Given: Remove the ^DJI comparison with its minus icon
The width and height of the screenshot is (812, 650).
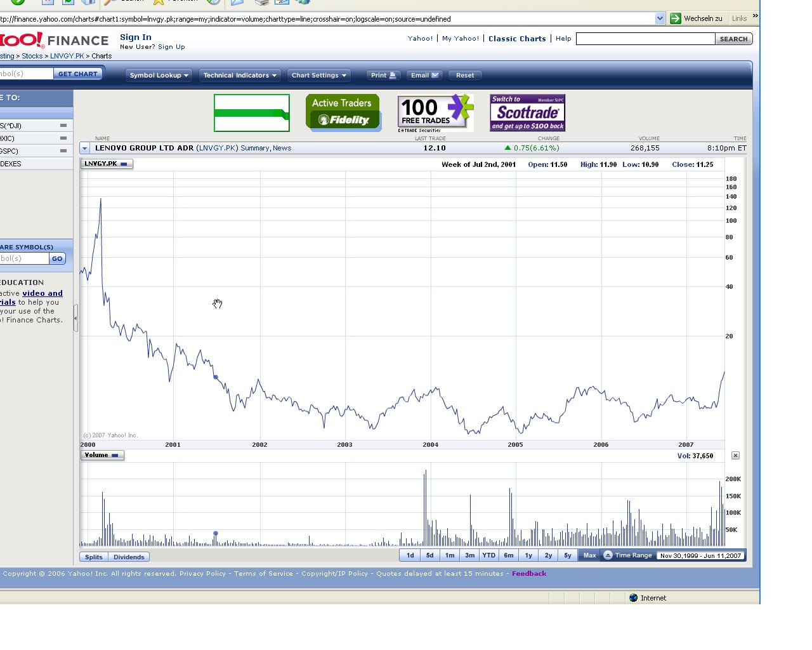Looking at the screenshot, I should pyautogui.click(x=63, y=126).
